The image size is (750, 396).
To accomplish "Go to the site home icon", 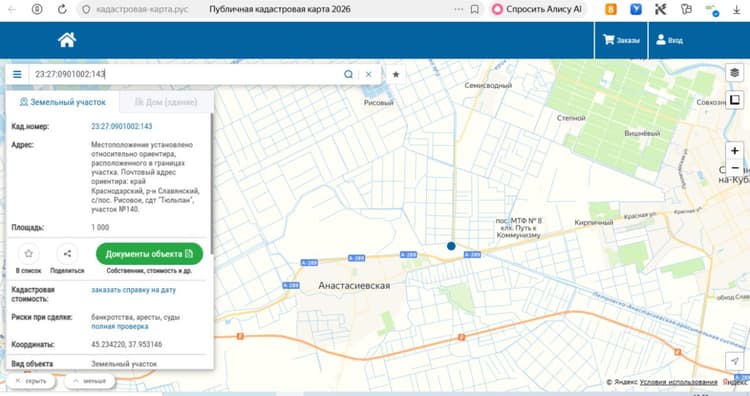I will point(67,40).
